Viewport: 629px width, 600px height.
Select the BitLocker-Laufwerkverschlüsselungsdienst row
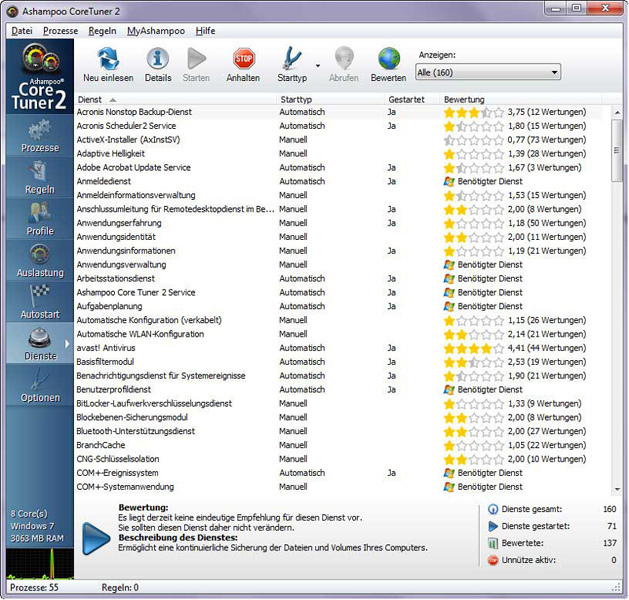click(338, 403)
